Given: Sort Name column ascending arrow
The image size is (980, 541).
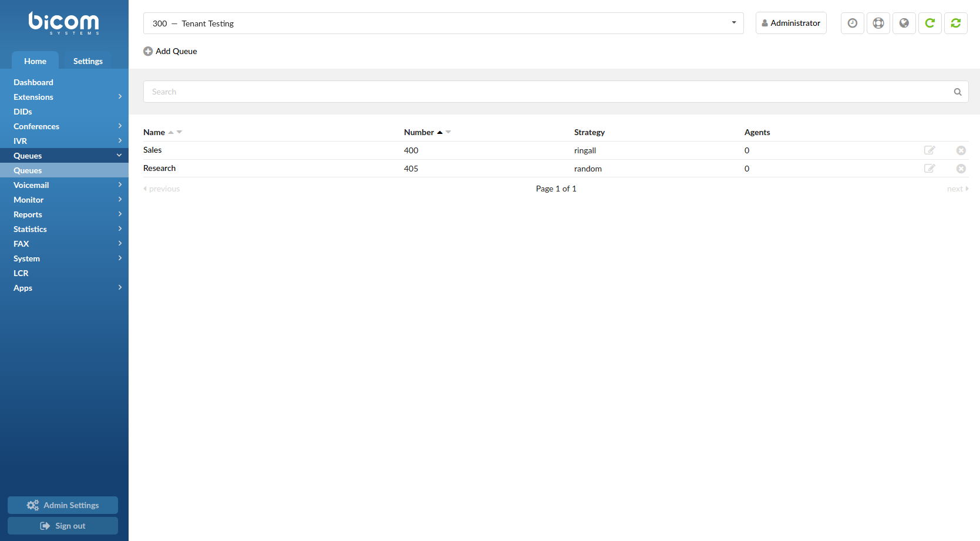Looking at the screenshot, I should coord(171,133).
